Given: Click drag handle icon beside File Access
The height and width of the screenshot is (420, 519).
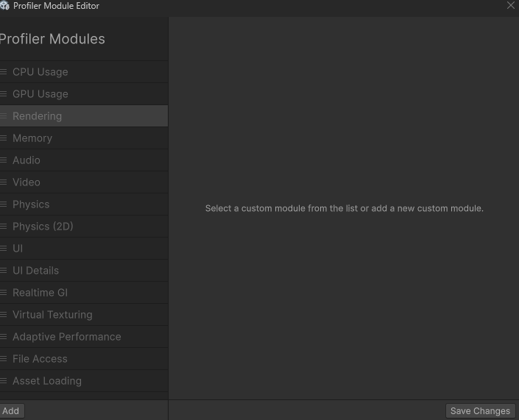Looking at the screenshot, I should tap(4, 359).
